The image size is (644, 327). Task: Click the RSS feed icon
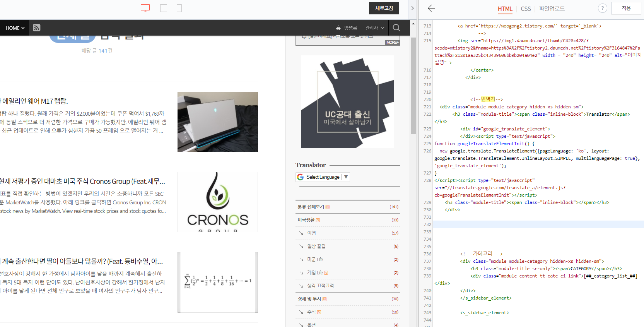coord(37,28)
